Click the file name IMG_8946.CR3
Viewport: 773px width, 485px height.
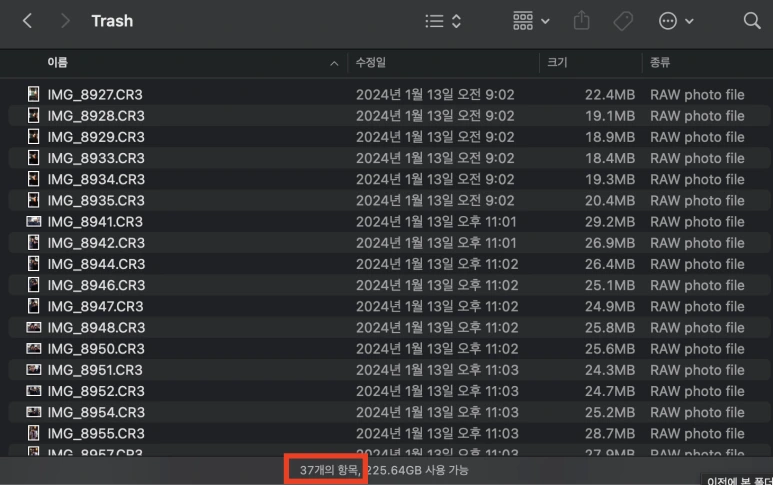tap(96, 285)
